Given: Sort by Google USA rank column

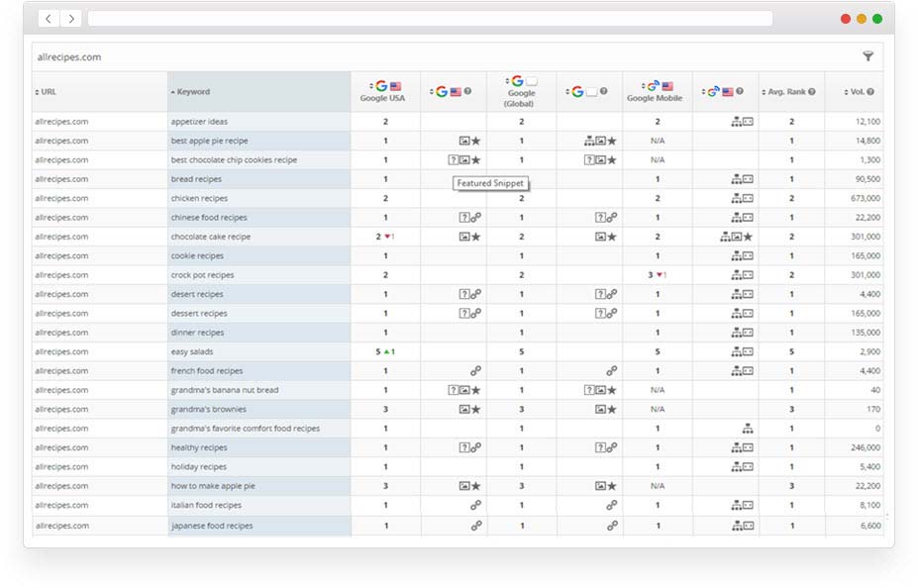Looking at the screenshot, I should [x=385, y=91].
